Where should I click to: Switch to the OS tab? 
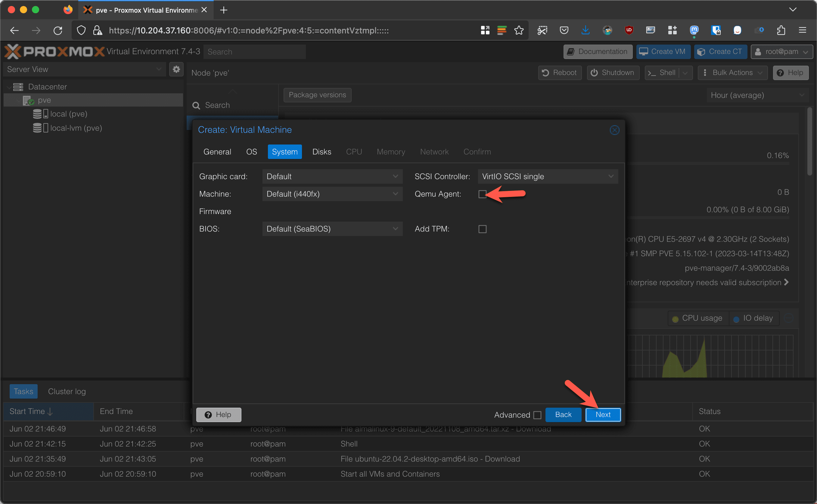pyautogui.click(x=252, y=152)
